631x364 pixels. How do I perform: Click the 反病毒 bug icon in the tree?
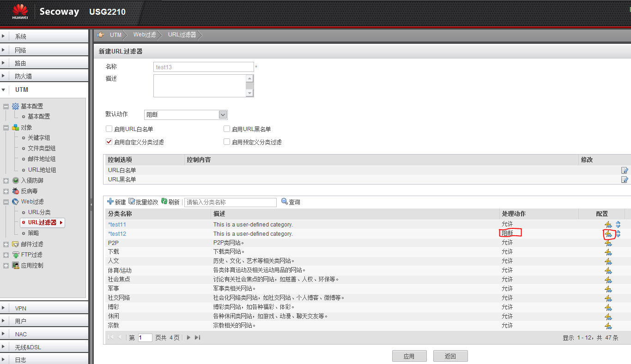(x=16, y=191)
